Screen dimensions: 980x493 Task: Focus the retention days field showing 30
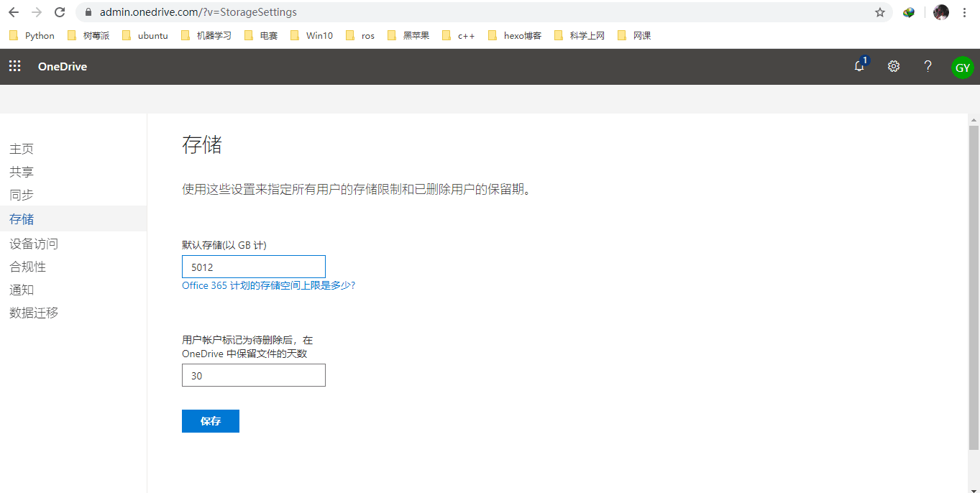click(254, 375)
